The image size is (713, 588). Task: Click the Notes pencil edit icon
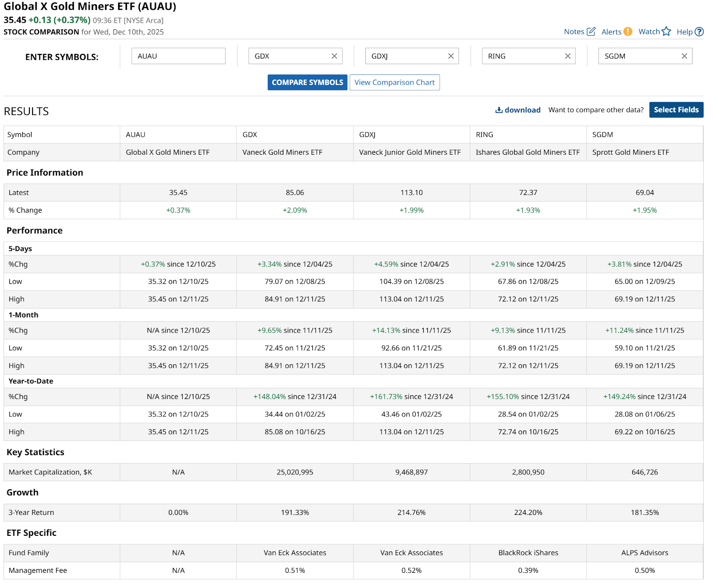(x=591, y=32)
